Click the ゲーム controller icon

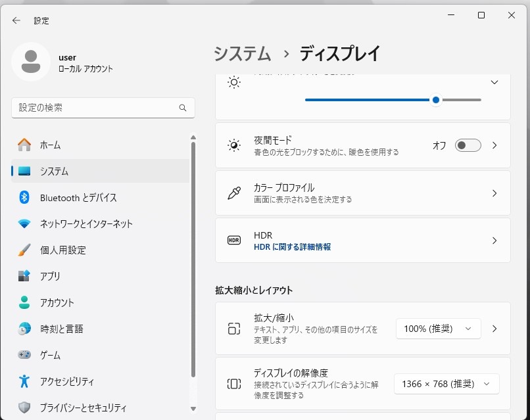coord(24,355)
